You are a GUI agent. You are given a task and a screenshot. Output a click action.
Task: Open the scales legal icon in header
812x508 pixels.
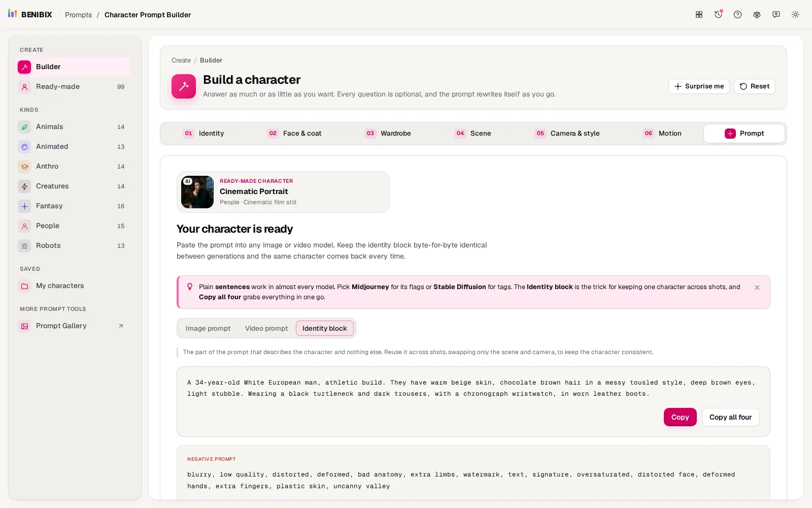(x=757, y=15)
